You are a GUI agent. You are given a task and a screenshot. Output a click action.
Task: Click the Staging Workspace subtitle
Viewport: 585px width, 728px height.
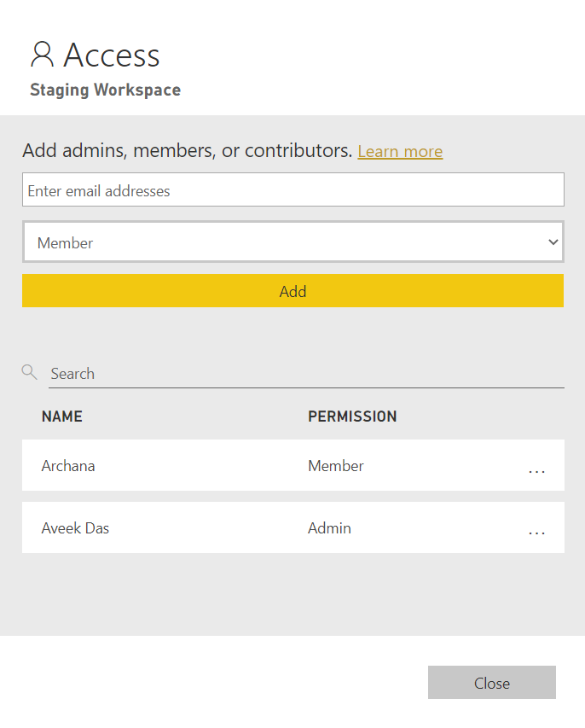pyautogui.click(x=105, y=90)
